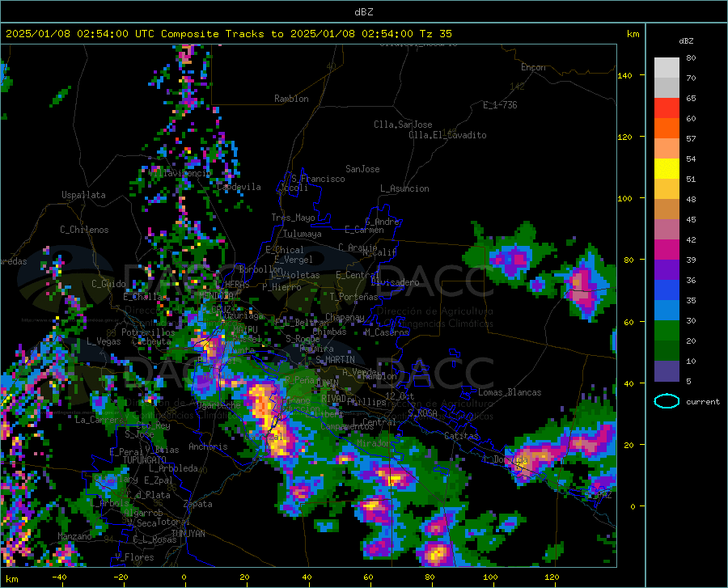Click the '12_Oct' map label
Screen dimensions: 728x588
(x=400, y=396)
